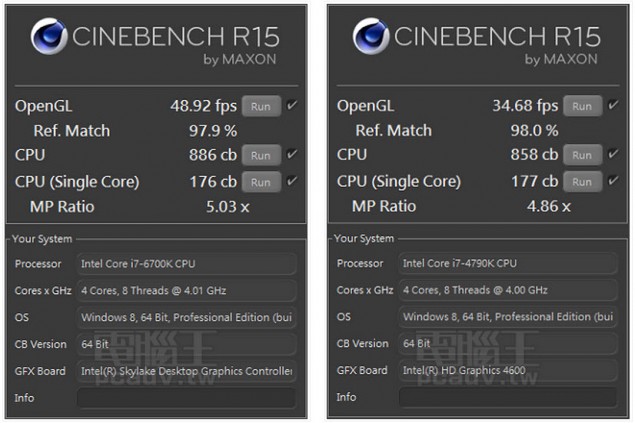Image resolution: width=635 pixels, height=423 pixels.
Task: Click the Cinebench logo in the i7-6700K panel
Action: click(50, 39)
